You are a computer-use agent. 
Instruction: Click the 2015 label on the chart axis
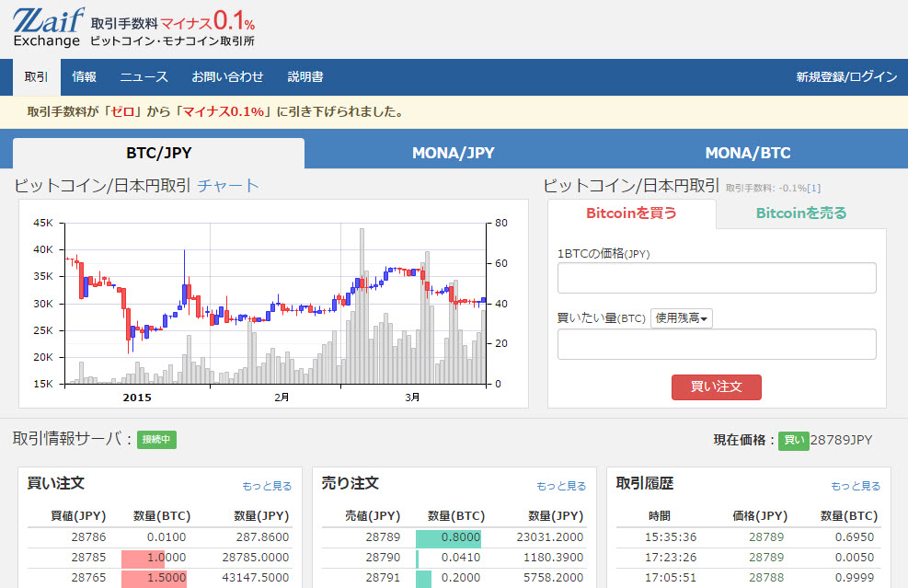coord(137,398)
